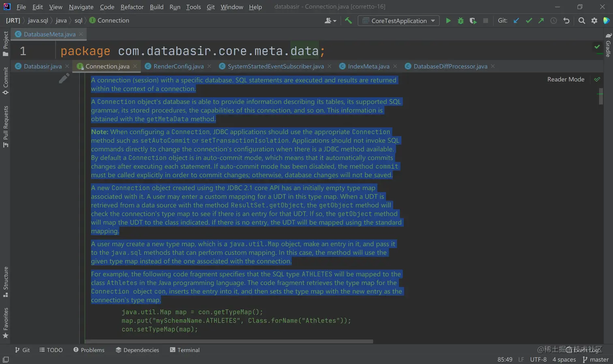This screenshot has width=613, height=364.
Task: Click the Connection breadcrumb item
Action: 109,20
